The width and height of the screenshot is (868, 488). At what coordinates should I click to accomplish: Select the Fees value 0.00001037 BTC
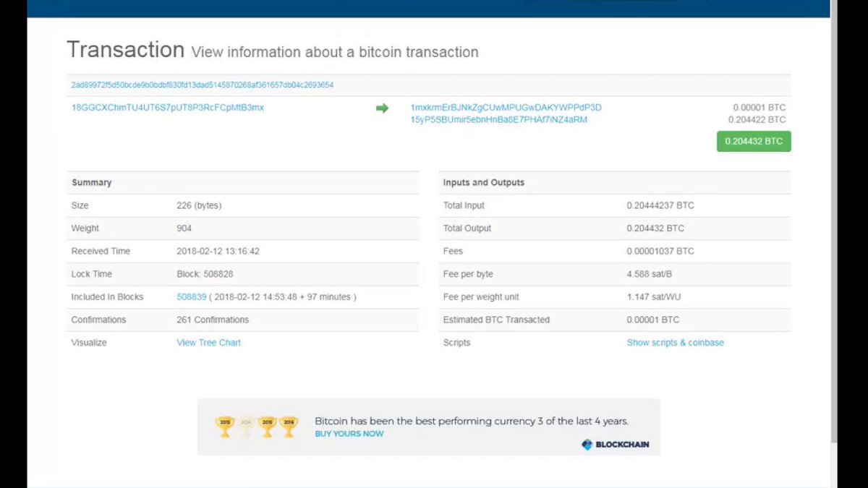point(659,251)
